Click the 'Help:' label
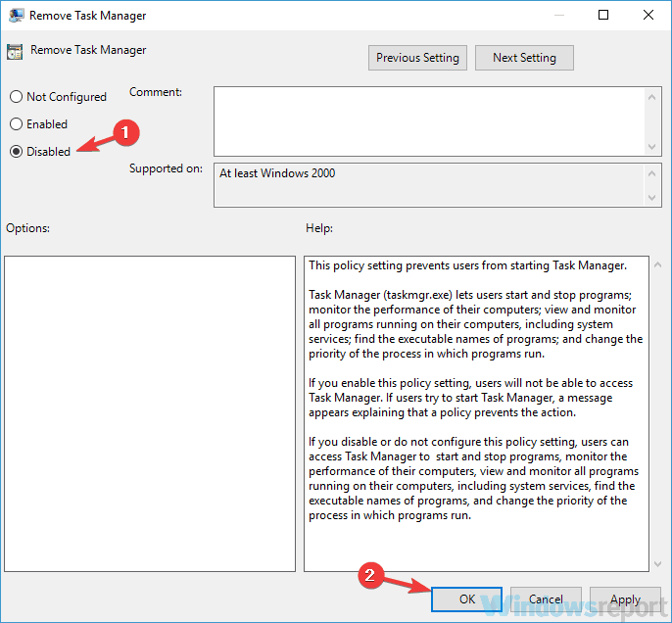The height and width of the screenshot is (623, 672). coord(319,228)
